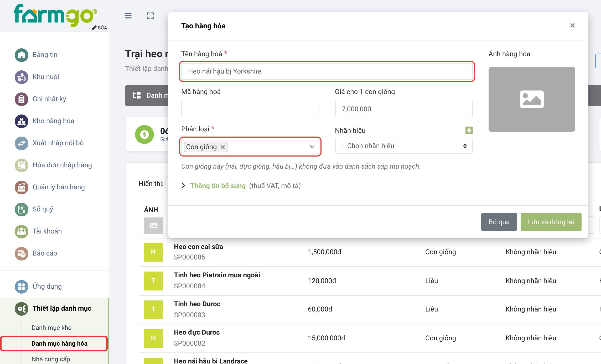Click the Heo con cai sữa row name
This screenshot has height=364, width=601.
[198, 247]
